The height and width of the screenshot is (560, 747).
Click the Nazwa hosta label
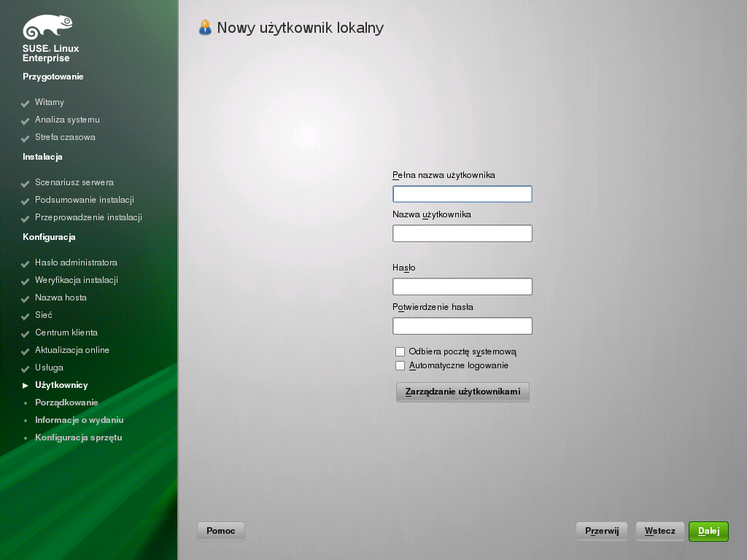click(x=61, y=297)
